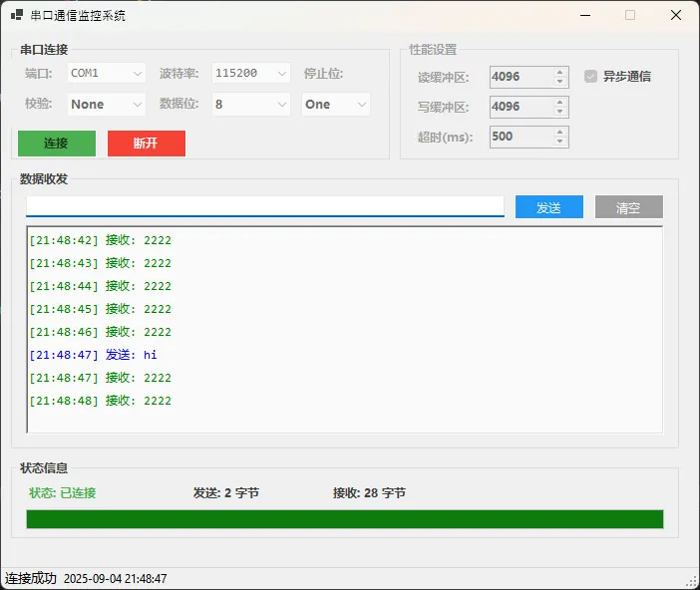Focus the message send input field
The image size is (700, 590).
click(x=264, y=205)
